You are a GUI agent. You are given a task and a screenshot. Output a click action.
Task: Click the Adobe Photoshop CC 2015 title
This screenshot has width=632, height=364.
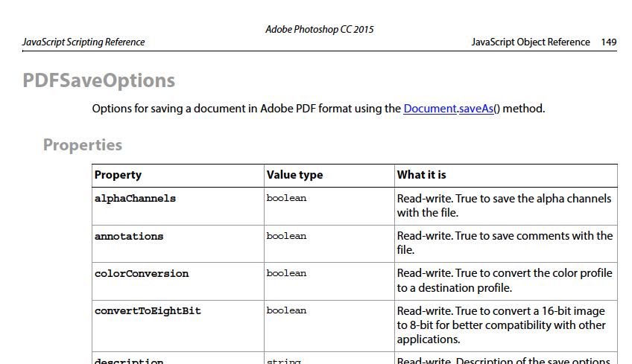click(x=320, y=29)
